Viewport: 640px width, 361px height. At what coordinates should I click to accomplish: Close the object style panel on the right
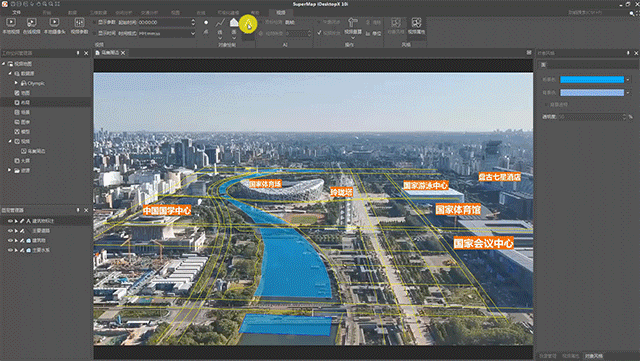pyautogui.click(x=636, y=53)
